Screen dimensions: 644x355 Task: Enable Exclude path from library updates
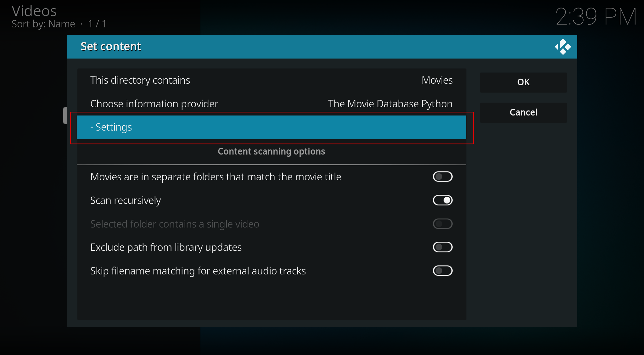(442, 247)
